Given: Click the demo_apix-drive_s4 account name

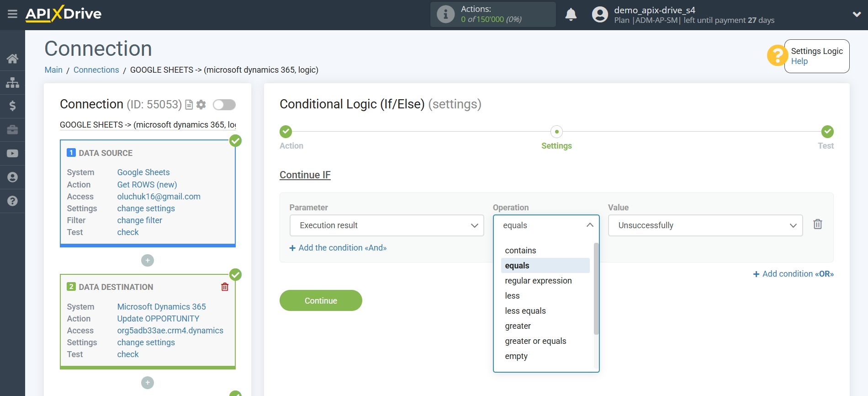Looking at the screenshot, I should click(655, 10).
